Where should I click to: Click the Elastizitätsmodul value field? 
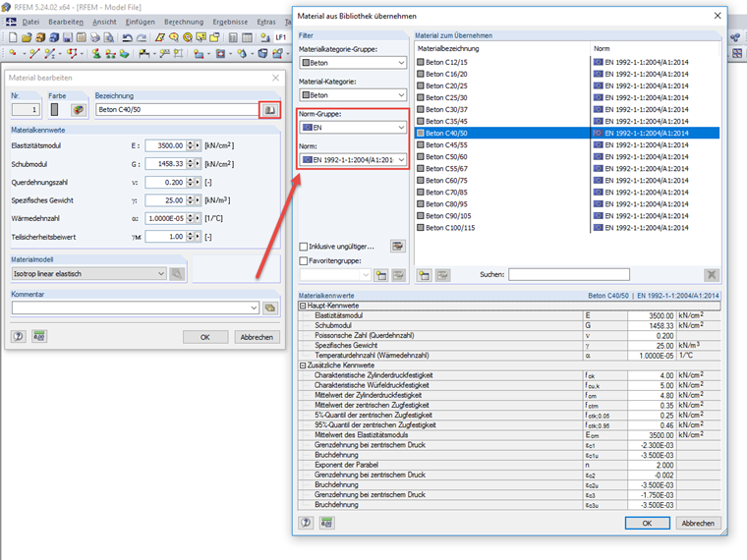click(x=165, y=145)
